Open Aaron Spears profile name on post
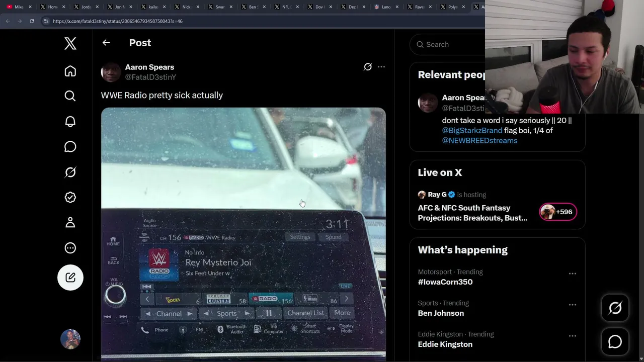 coord(149,67)
